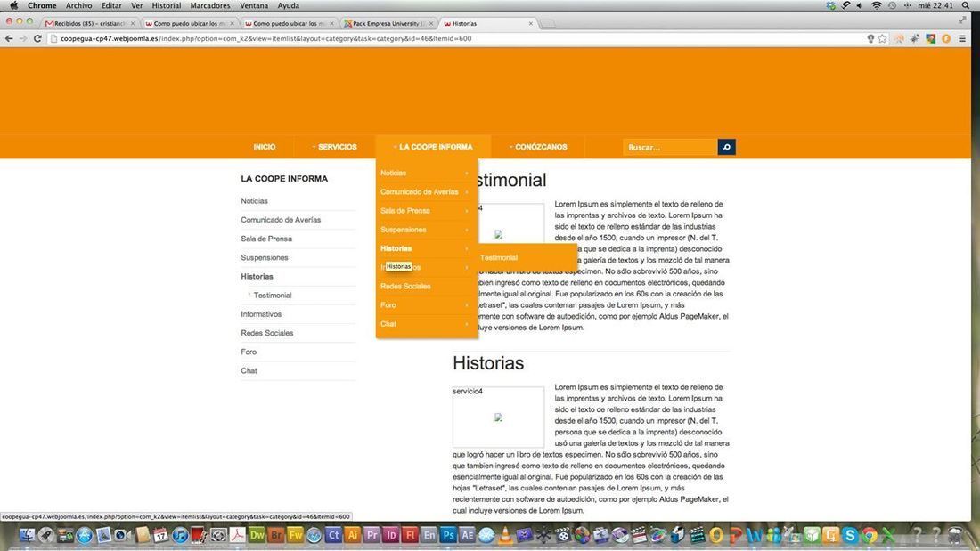
Task: Reload the page with Chrome's refresh icon
Action: pos(37,39)
